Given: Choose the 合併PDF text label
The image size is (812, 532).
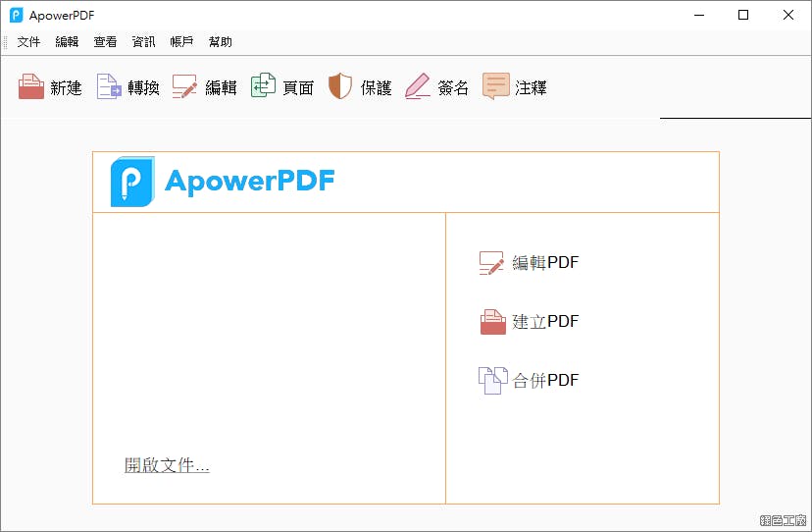Looking at the screenshot, I should (545, 380).
